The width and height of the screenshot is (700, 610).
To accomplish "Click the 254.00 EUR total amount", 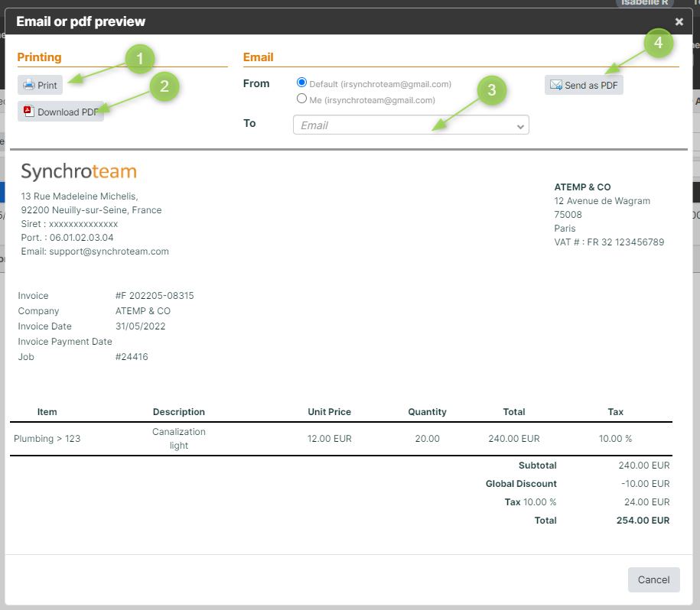I will click(x=643, y=521).
